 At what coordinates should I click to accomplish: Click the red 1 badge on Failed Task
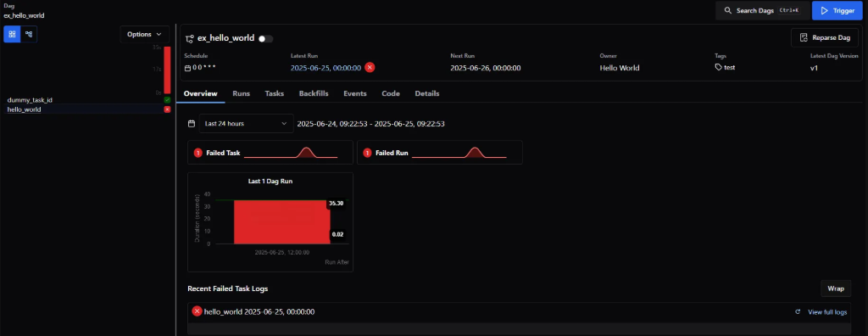(198, 153)
